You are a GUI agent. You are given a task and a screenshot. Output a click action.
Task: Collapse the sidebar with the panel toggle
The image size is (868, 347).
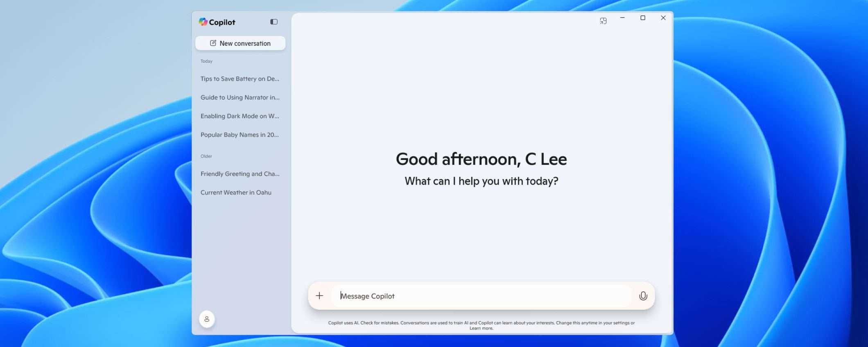(x=274, y=22)
